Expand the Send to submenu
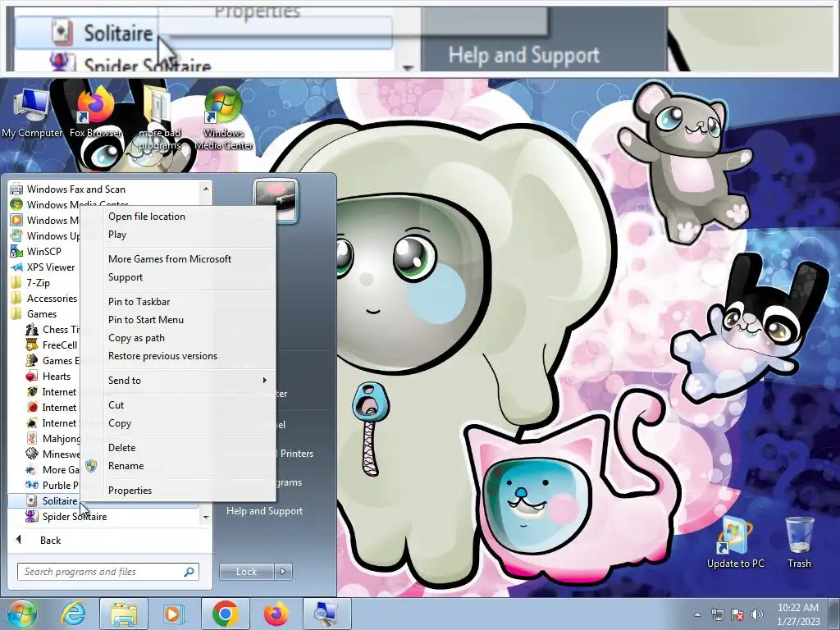Screen dimensions: 840x630 point(178,381)
